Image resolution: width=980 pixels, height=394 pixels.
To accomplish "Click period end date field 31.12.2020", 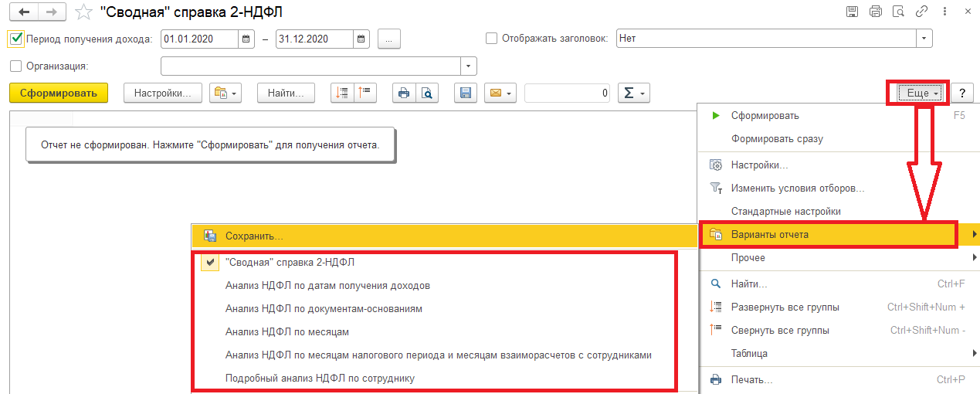I will click(x=315, y=39).
